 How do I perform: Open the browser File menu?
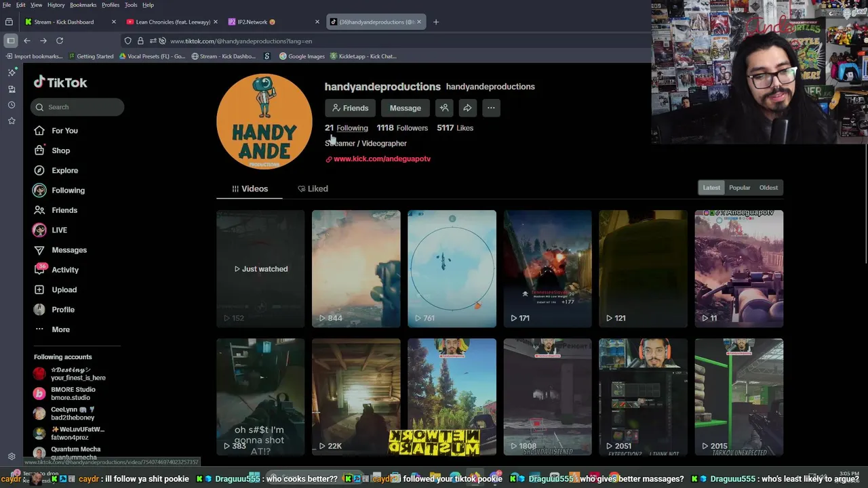7,5
